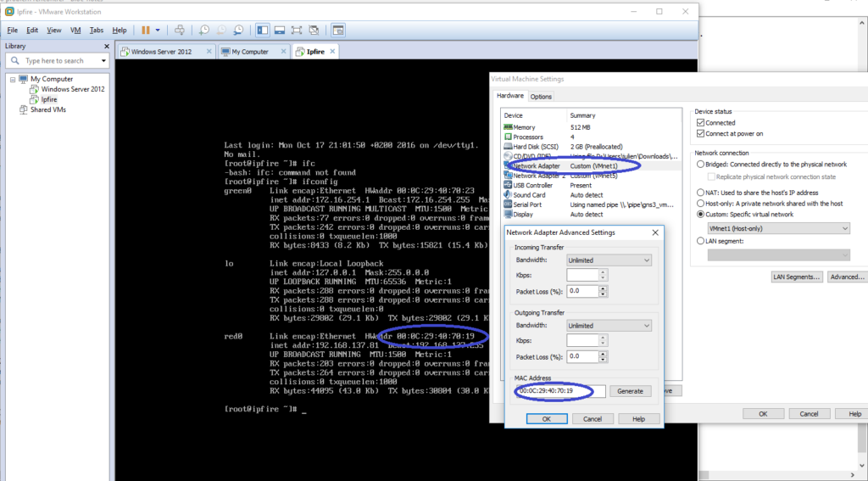The height and width of the screenshot is (481, 868).
Task: Click the orange Suspend (pause) VM toolbar icon
Action: tap(146, 30)
